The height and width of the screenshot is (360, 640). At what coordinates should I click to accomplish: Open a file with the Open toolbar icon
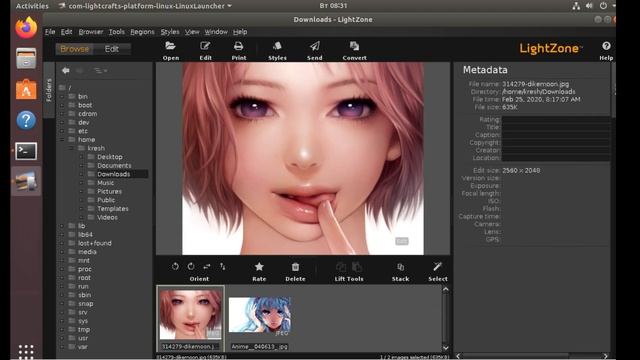click(x=171, y=46)
